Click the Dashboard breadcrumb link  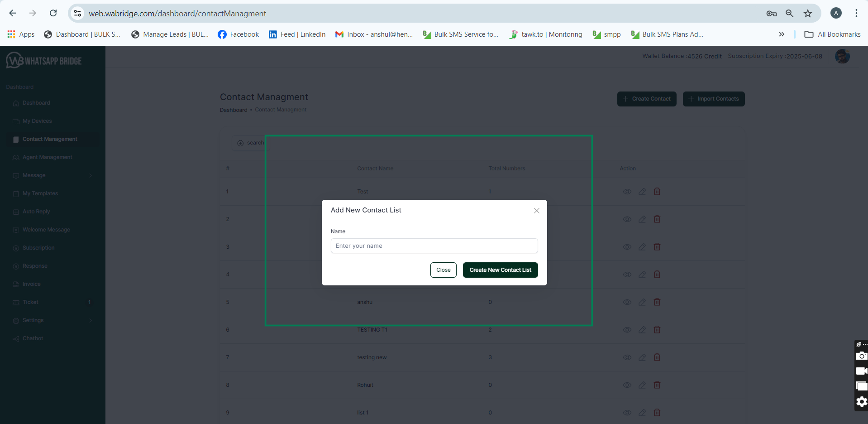click(234, 110)
